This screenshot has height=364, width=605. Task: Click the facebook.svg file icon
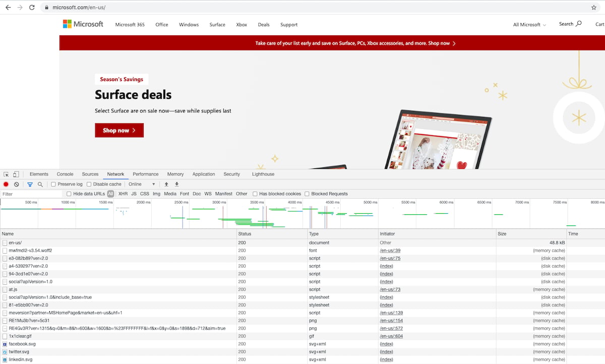pyautogui.click(x=5, y=344)
